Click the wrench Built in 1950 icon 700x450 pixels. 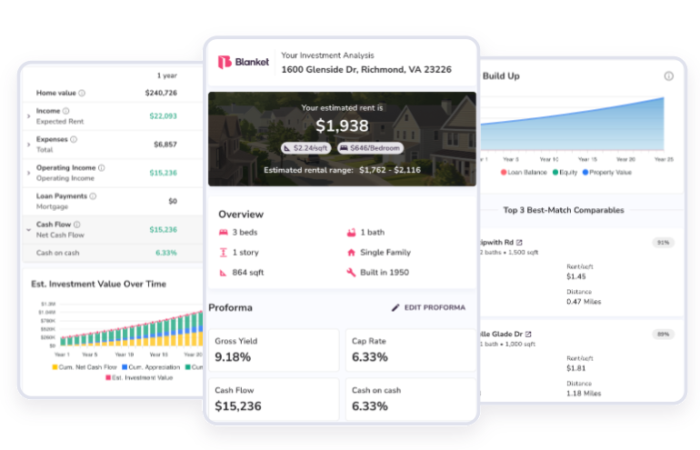[x=351, y=272]
